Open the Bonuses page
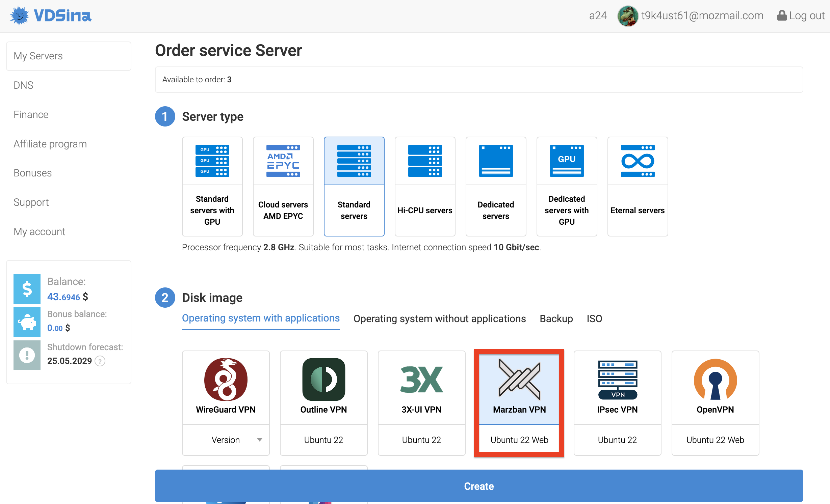 tap(32, 173)
